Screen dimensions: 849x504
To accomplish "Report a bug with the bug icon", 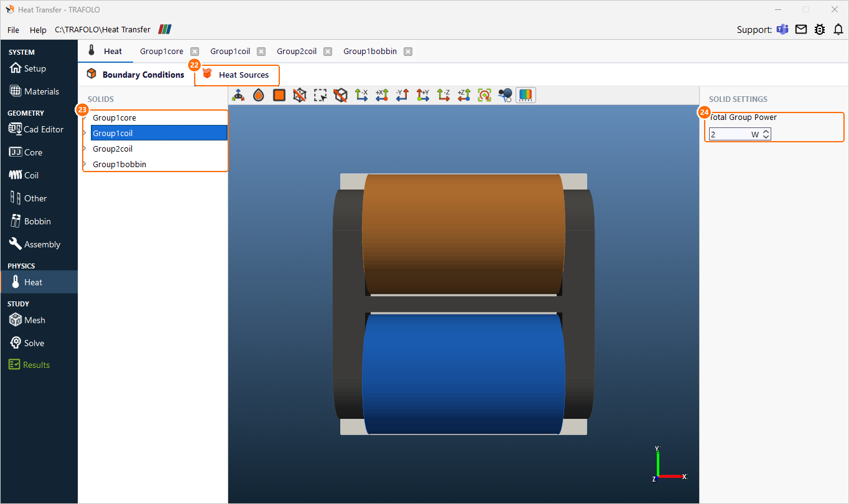I will point(820,29).
